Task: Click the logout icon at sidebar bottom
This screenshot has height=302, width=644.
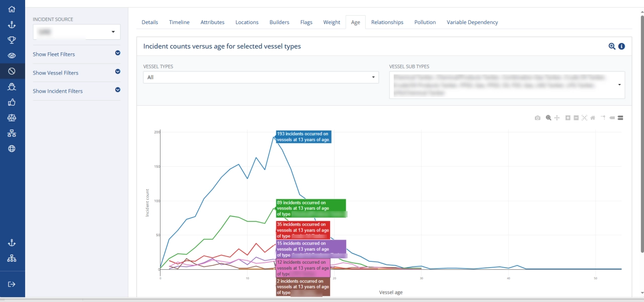Action: click(x=12, y=284)
